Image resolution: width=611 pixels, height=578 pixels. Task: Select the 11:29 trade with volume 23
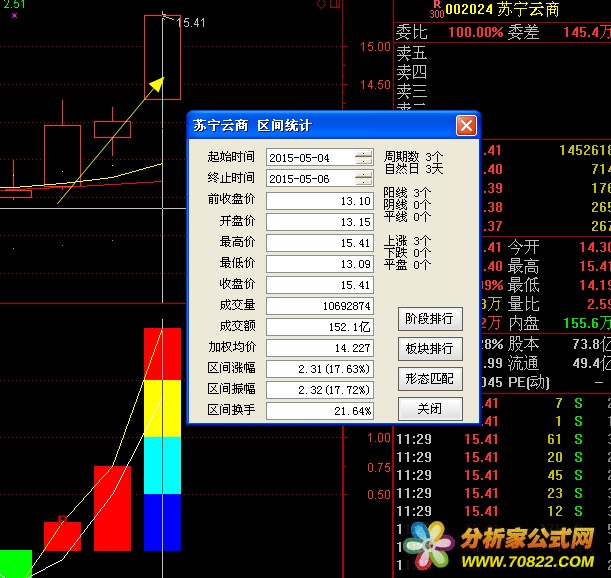(503, 493)
